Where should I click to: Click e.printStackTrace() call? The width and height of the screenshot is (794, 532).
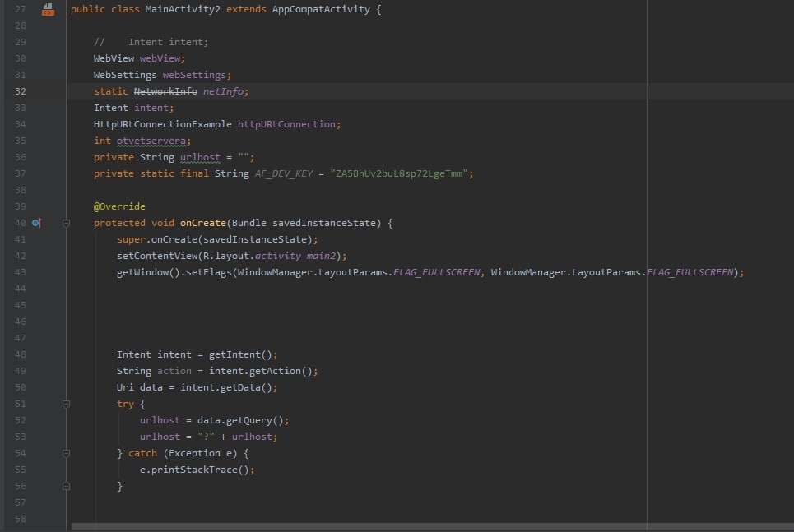[x=194, y=470]
